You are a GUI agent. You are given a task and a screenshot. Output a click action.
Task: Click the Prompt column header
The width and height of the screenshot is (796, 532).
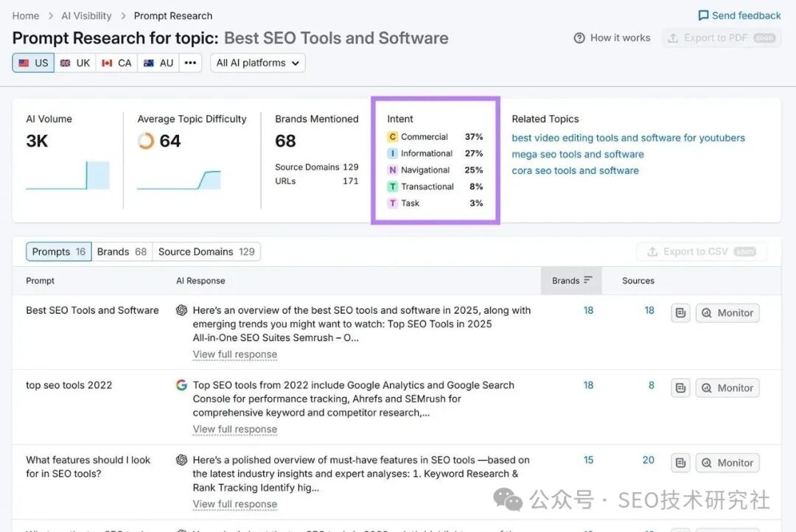40,281
